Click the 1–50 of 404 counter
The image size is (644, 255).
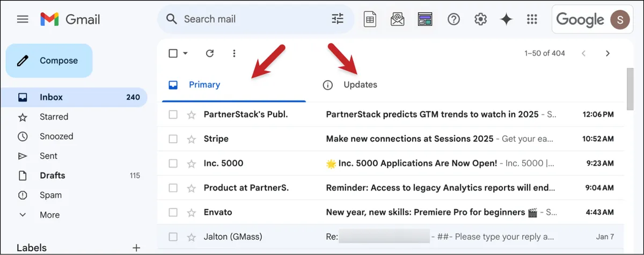pyautogui.click(x=544, y=53)
